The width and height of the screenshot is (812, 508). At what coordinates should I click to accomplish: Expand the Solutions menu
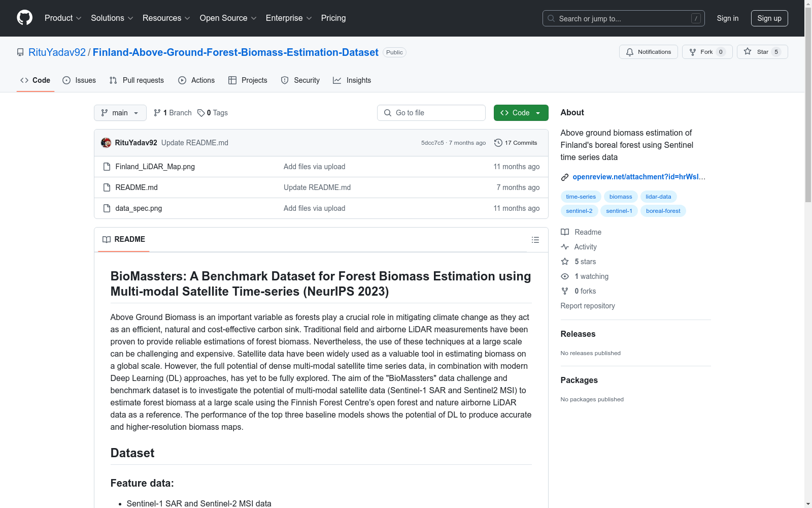coord(112,18)
